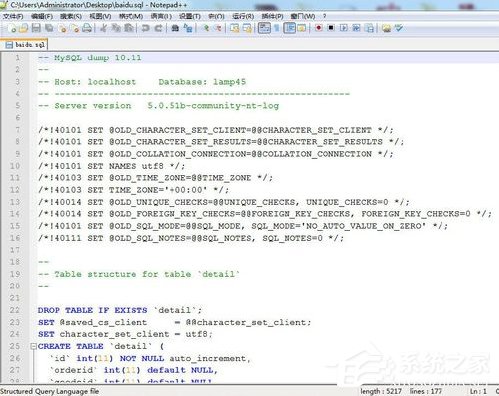Click line number 1 in the margin

[17, 58]
